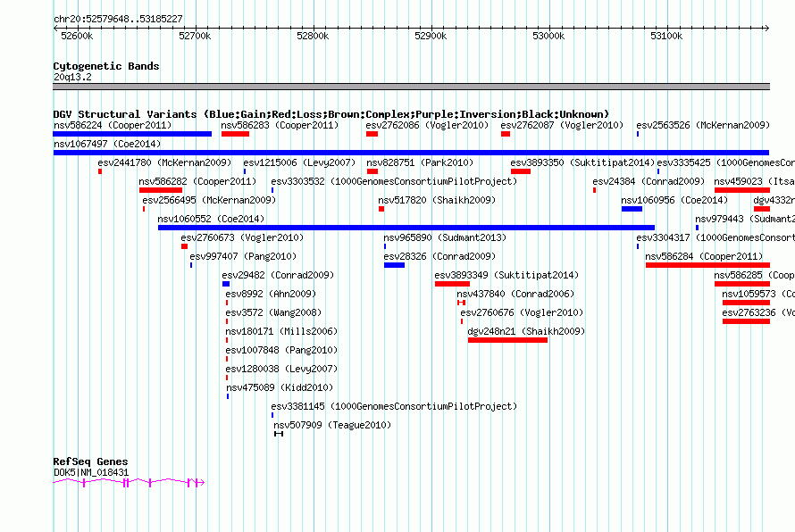Click the nsv586283 (Cooper2011) label
Viewport: 795px width, 532px height.
click(280, 125)
